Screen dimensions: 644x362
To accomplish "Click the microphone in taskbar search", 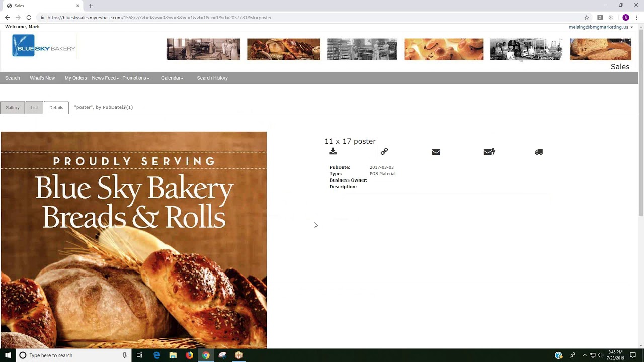I will point(124,355).
